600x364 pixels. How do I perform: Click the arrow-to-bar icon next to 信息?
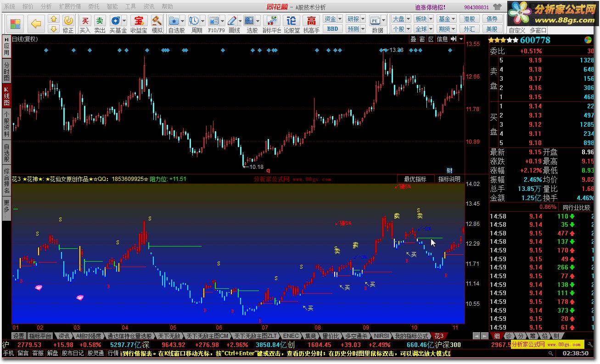point(454,39)
